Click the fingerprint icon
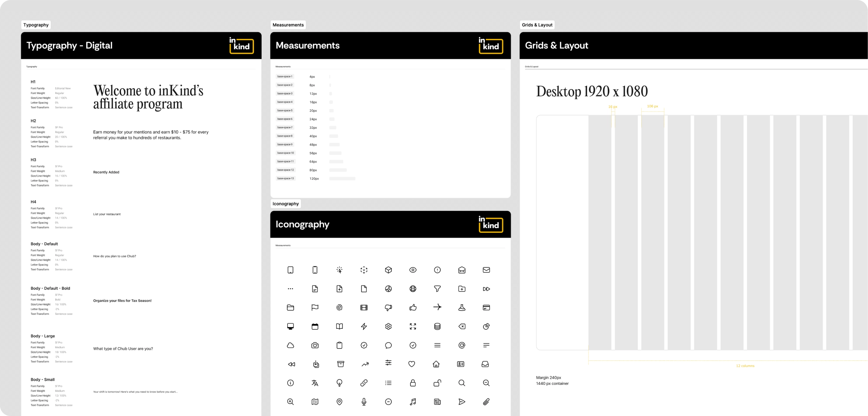The height and width of the screenshot is (416, 868). [x=339, y=307]
